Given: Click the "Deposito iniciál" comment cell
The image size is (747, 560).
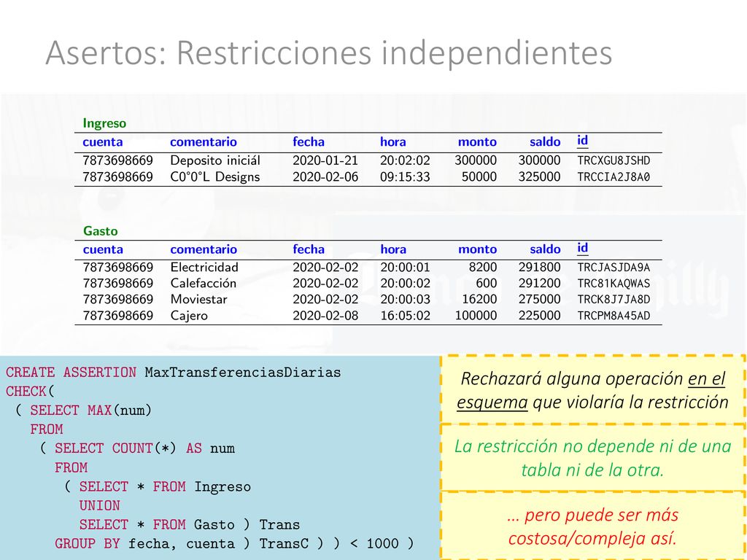Looking at the screenshot, I should [215, 160].
